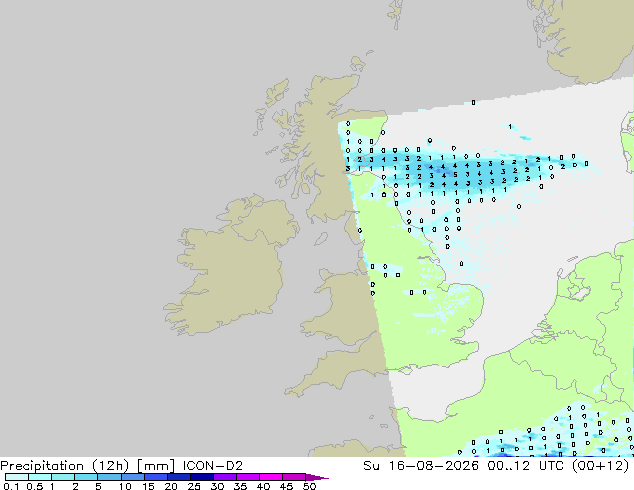
Task: Click the 0.1–0.5 mm legend color swatch
Action: pyautogui.click(x=17, y=477)
